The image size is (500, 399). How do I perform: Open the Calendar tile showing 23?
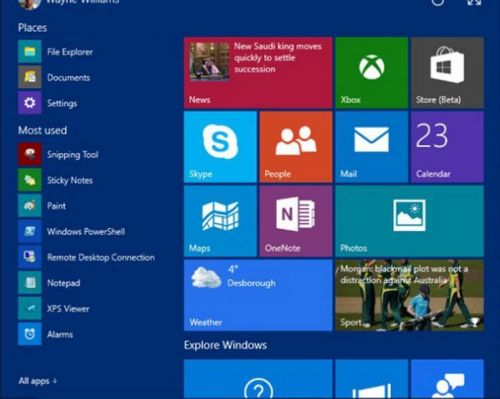447,147
